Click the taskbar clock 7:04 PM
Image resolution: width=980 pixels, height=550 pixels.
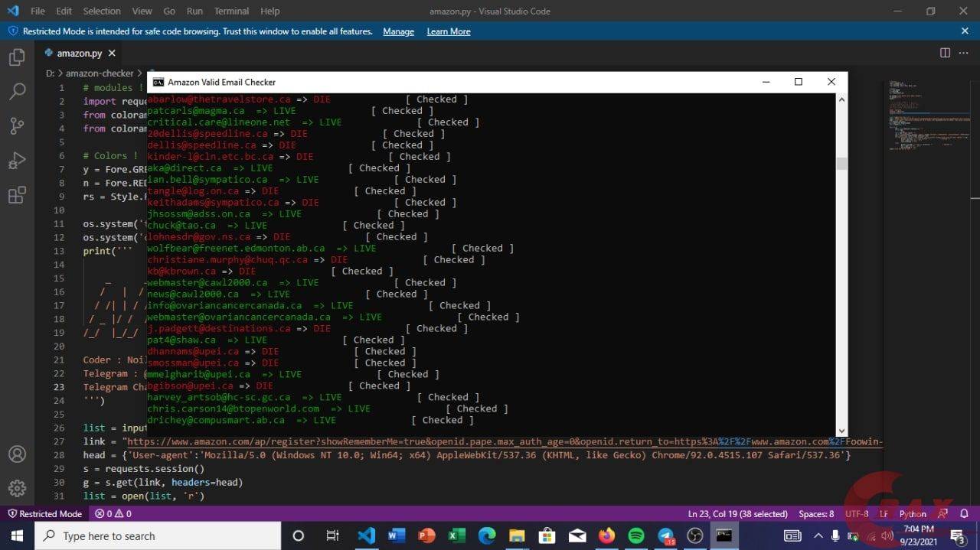919,535
